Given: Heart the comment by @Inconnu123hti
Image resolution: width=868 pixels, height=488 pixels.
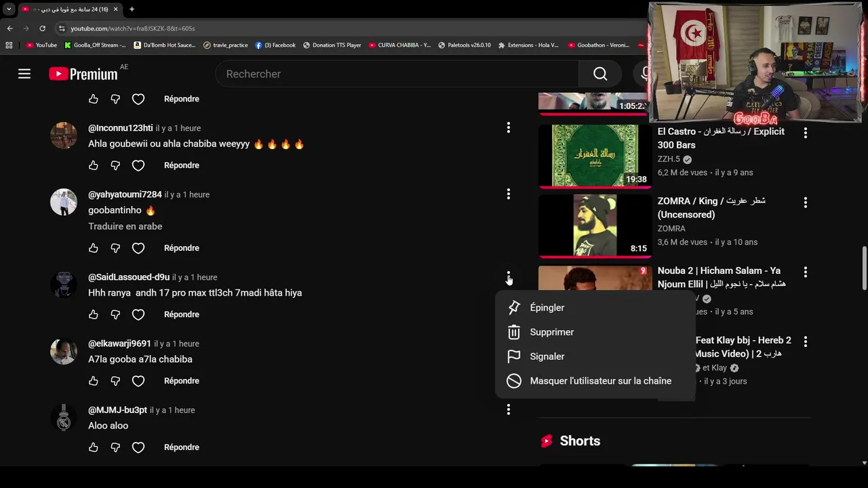Looking at the screenshot, I should [x=138, y=165].
